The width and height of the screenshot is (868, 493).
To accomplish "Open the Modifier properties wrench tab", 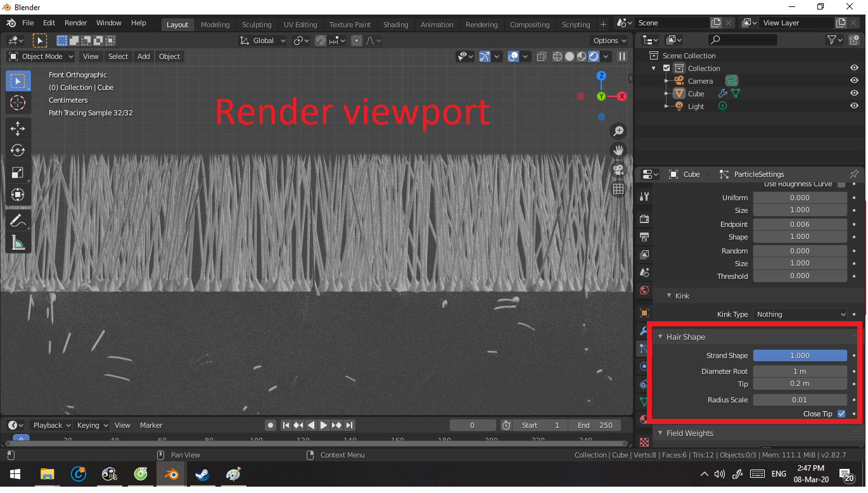I will coord(644,331).
